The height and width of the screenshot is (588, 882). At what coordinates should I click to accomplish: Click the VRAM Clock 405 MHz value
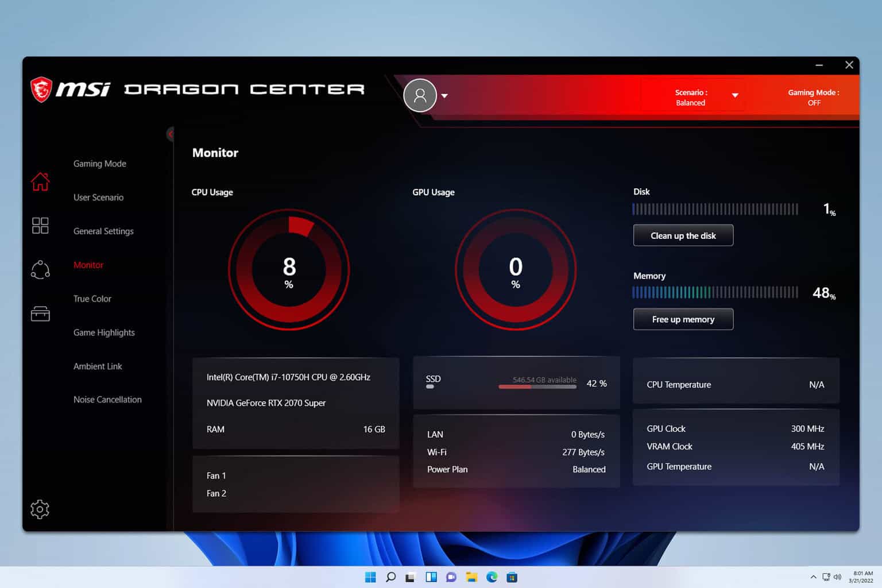point(807,447)
